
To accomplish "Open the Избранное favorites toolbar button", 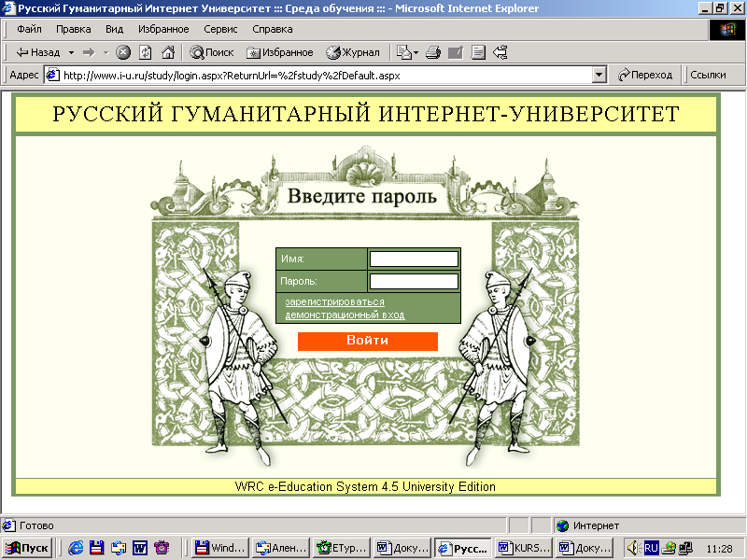I will [280, 52].
